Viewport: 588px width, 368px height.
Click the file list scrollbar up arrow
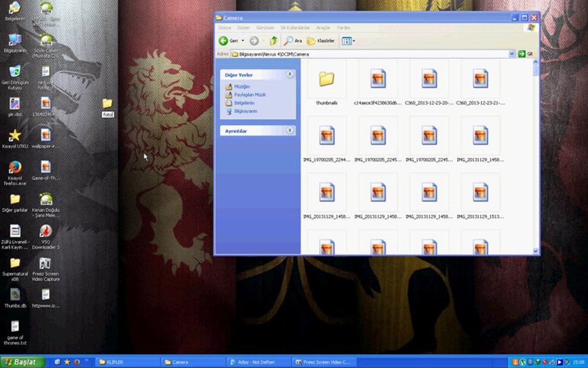[x=535, y=62]
